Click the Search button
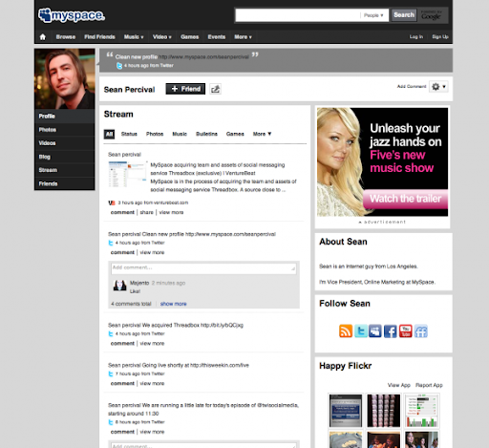Viewport: 489px width, 448px height. click(x=404, y=15)
